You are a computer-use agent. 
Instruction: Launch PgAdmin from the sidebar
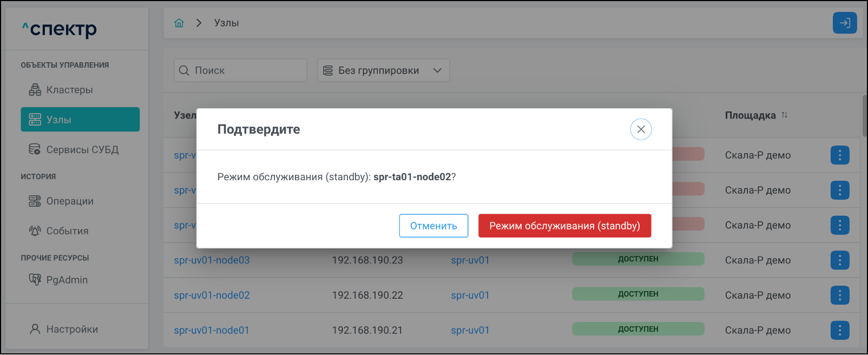point(67,280)
